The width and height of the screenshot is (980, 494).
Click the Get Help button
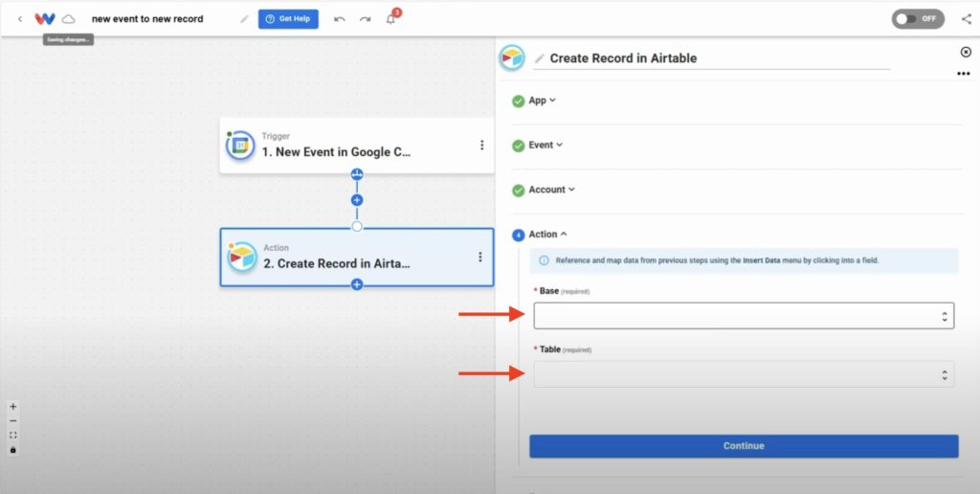coord(288,19)
